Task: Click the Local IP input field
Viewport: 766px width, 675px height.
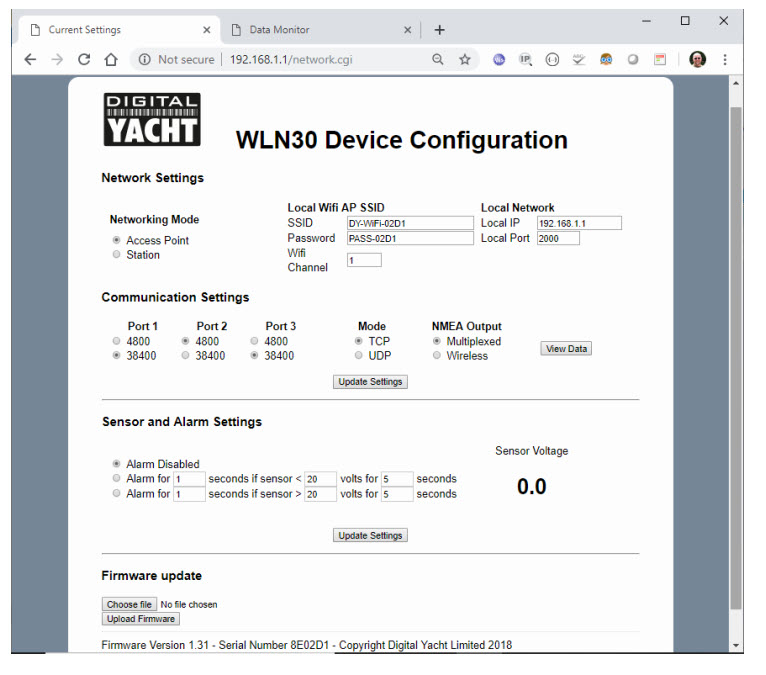Action: pos(579,223)
